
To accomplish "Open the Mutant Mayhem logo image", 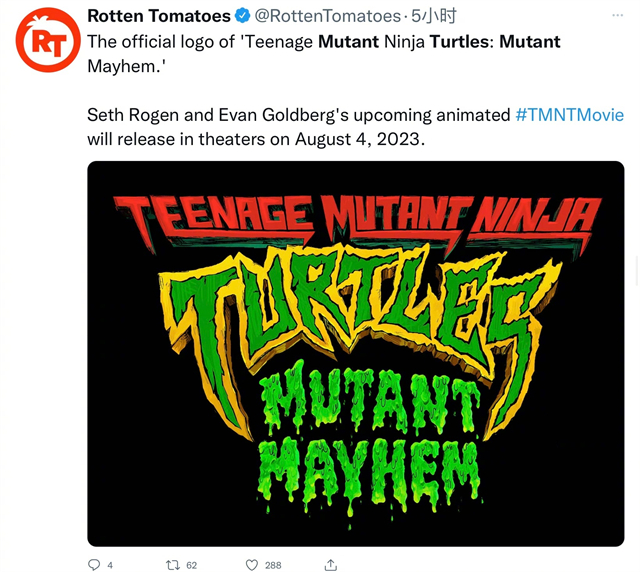I will (x=356, y=354).
